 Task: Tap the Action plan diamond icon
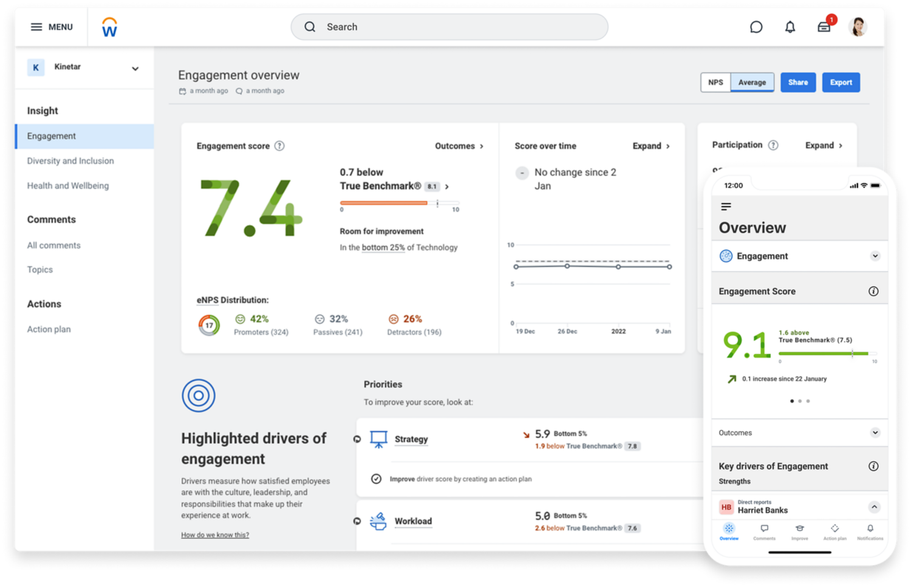click(835, 528)
